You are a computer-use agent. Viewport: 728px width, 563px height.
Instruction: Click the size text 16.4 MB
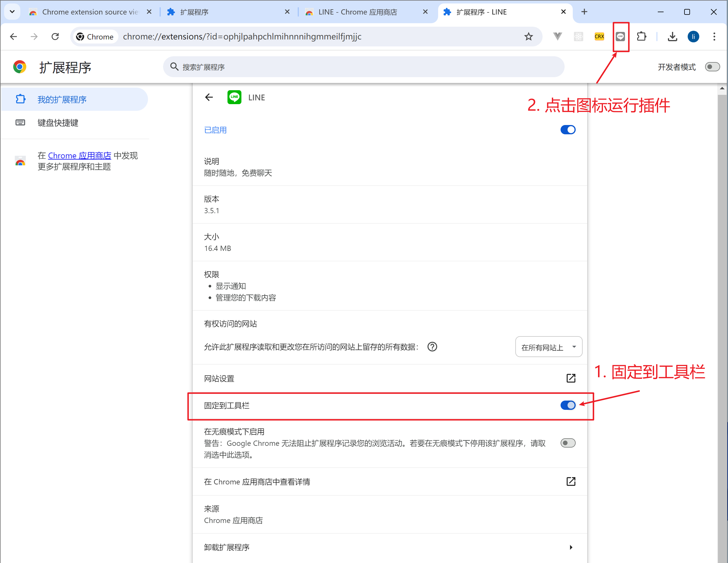[218, 248]
